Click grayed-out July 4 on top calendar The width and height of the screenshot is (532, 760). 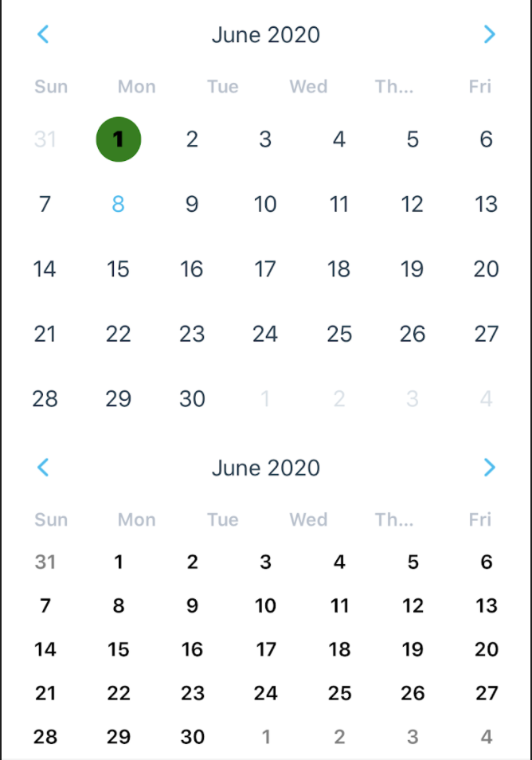point(486,398)
